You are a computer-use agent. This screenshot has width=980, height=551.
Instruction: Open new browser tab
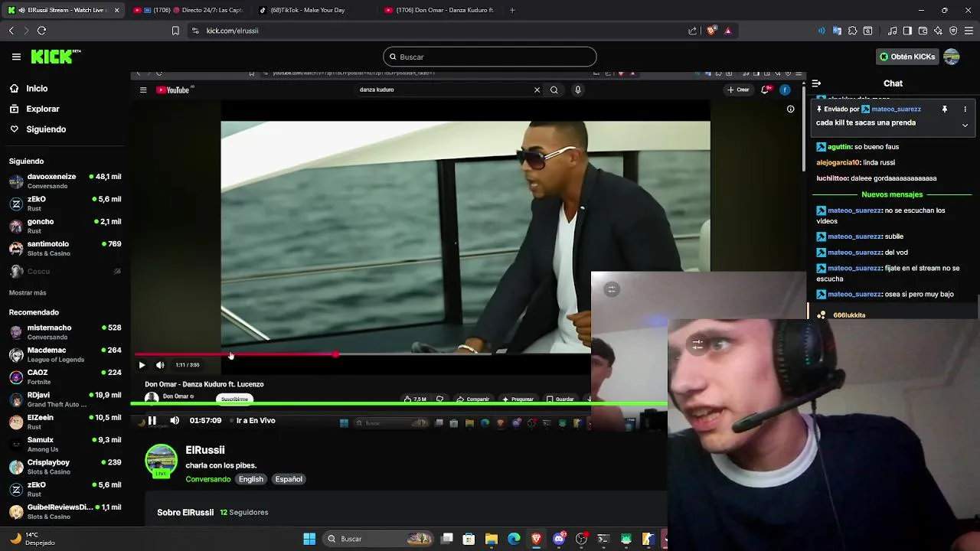tap(512, 10)
